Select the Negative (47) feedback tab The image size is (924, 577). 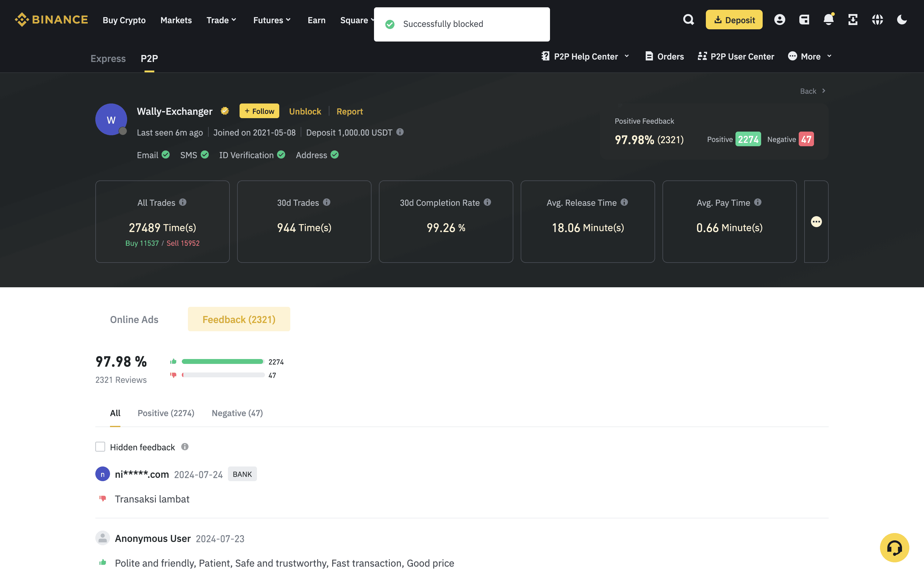(237, 413)
